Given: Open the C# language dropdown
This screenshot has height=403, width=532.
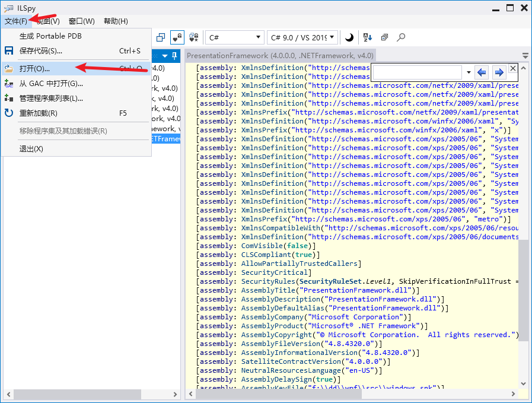Looking at the screenshot, I should coord(234,37).
